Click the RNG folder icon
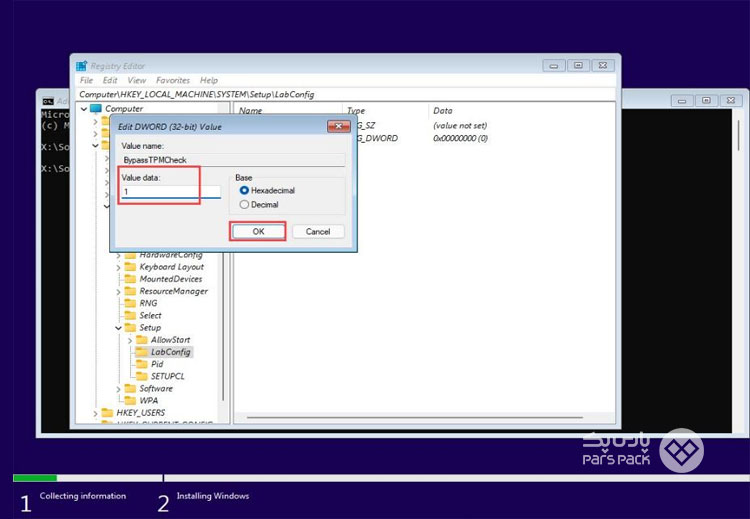The width and height of the screenshot is (750, 519). click(130, 303)
